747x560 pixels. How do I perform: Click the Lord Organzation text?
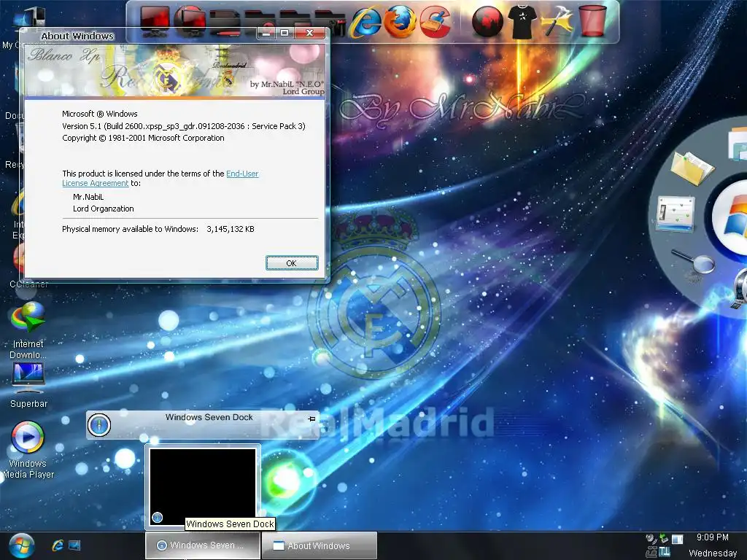point(104,209)
